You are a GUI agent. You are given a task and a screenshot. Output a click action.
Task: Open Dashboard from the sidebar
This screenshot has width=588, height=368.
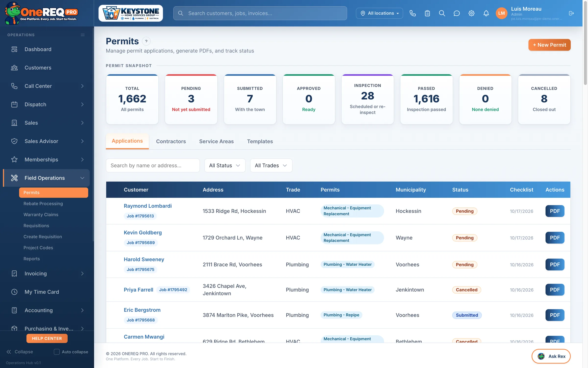[46, 49]
